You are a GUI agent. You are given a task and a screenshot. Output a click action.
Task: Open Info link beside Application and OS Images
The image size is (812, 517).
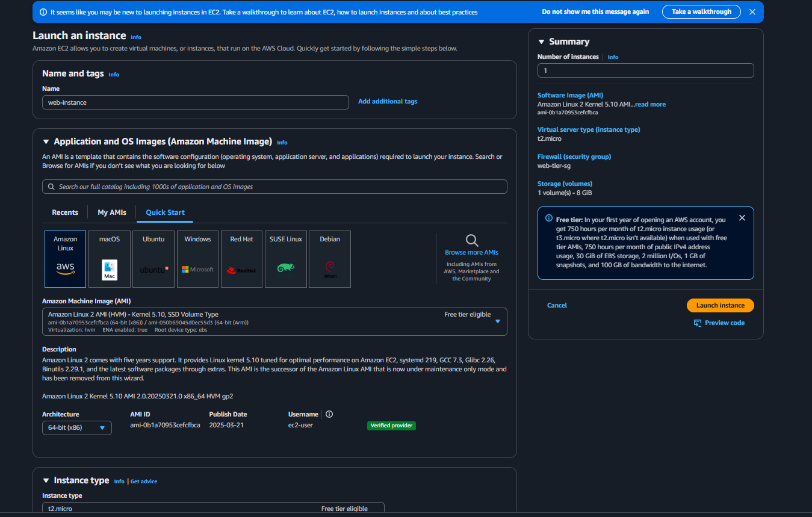tap(282, 143)
